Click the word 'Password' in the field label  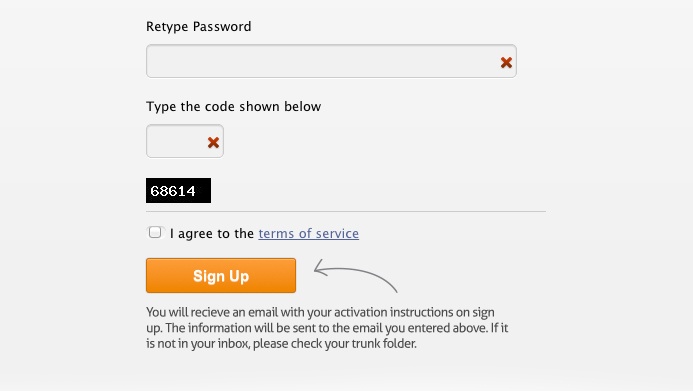(222, 27)
